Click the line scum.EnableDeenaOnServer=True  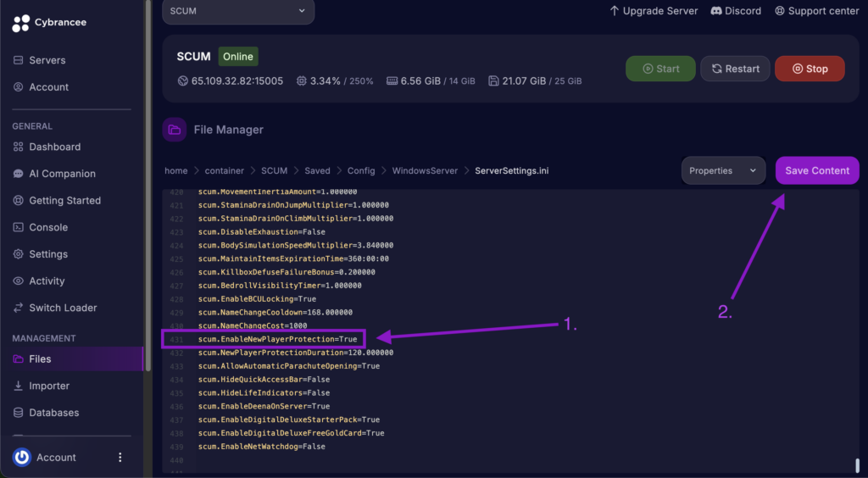pyautogui.click(x=264, y=406)
